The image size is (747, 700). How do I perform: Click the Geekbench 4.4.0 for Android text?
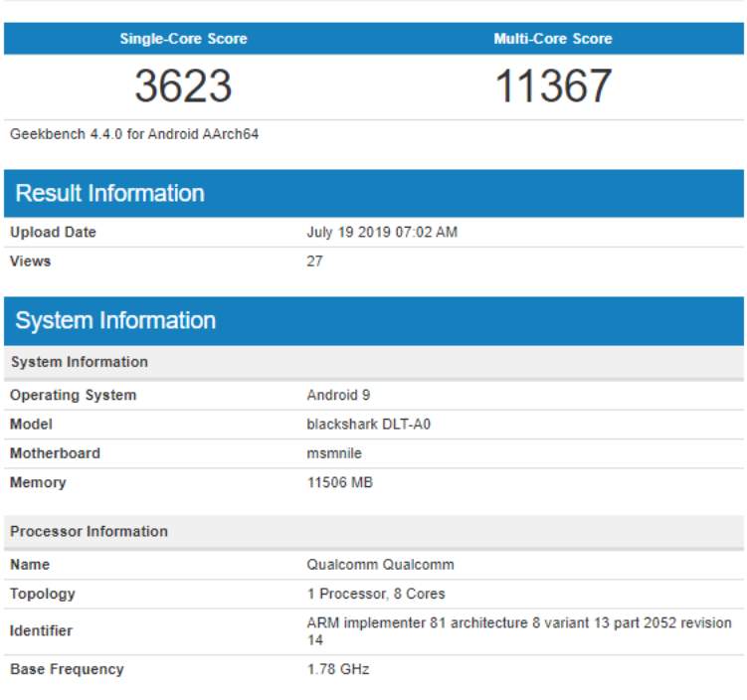click(134, 133)
